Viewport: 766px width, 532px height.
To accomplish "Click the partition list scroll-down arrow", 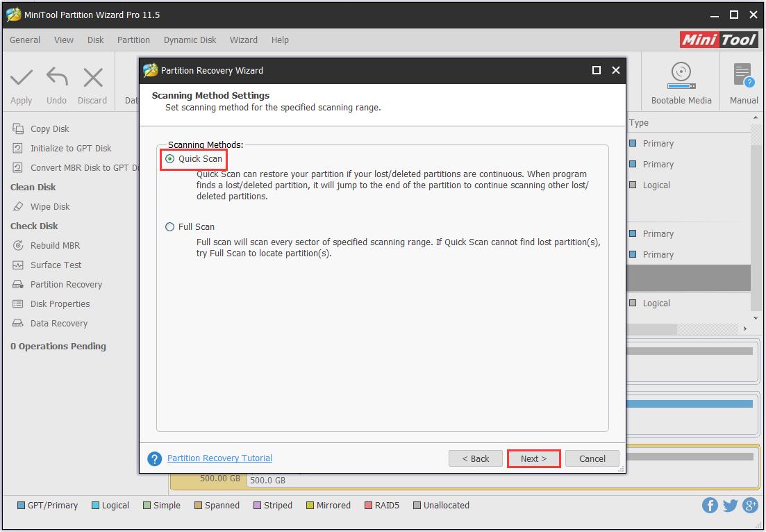I will [x=756, y=318].
